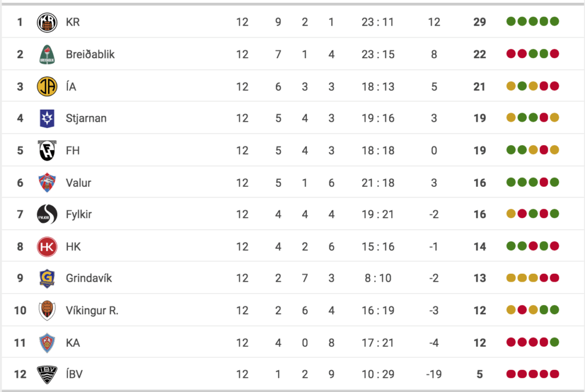Click the Fylkir black circle logo
Image resolution: width=585 pixels, height=392 pixels.
tap(47, 214)
